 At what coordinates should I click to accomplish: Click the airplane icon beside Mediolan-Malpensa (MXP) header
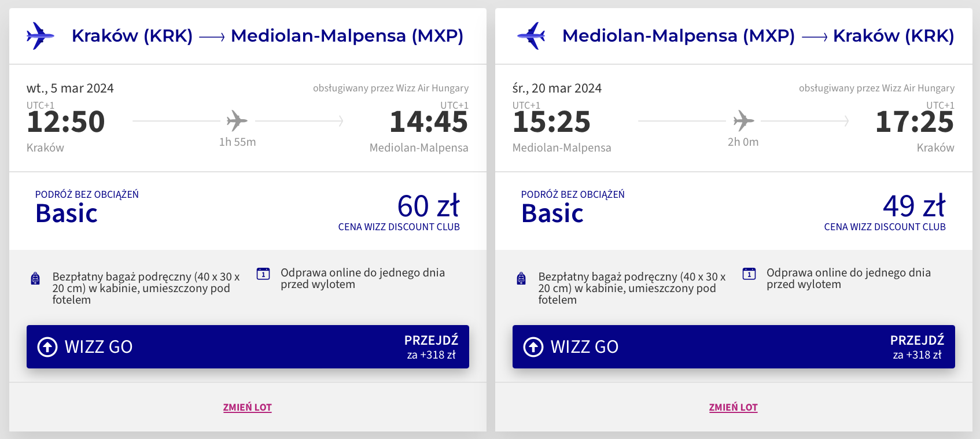coord(531,36)
